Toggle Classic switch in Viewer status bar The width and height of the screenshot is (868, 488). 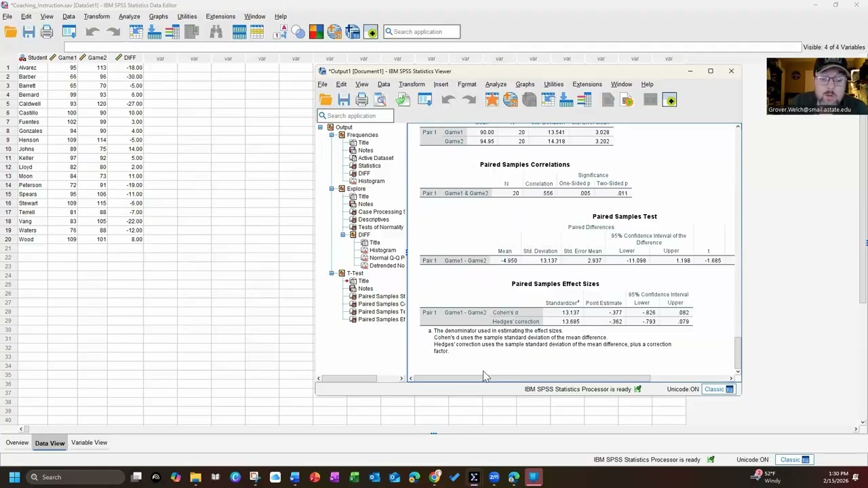point(719,389)
